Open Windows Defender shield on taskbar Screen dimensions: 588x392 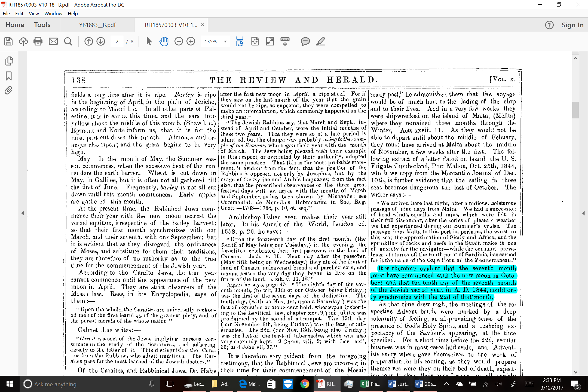coord(288,384)
